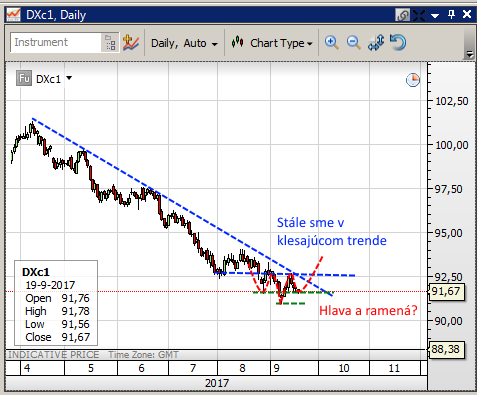
Task: Click the Instrument search input field
Action: [x=56, y=42]
